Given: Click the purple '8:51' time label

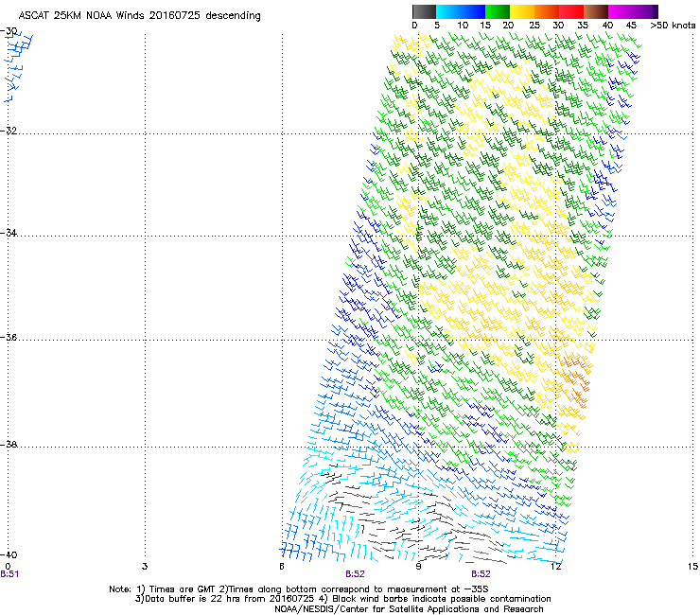Looking at the screenshot, I should tap(9, 574).
